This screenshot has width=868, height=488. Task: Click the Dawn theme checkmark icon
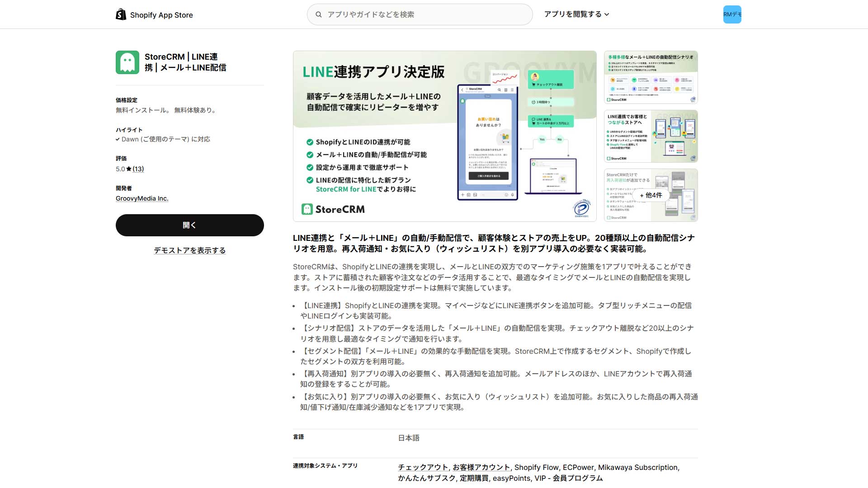coord(118,140)
